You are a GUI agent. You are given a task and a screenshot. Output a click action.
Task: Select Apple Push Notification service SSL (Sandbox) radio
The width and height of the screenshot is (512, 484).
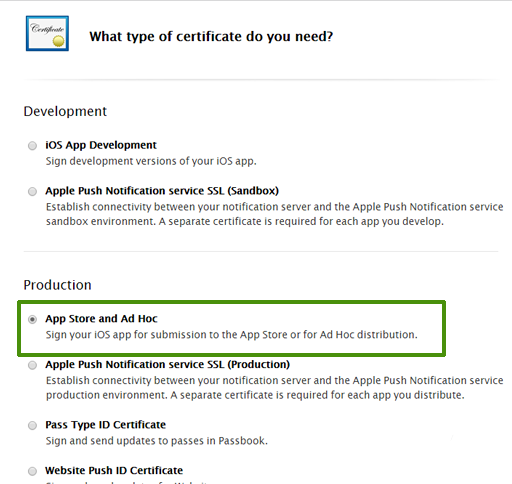(x=32, y=191)
